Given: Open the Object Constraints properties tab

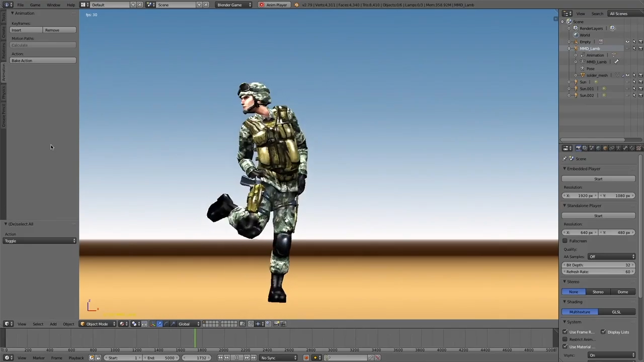Looking at the screenshot, I should [x=612, y=148].
